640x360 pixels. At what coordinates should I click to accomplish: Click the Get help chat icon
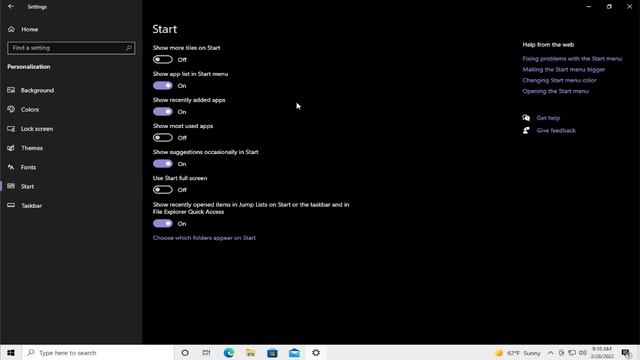tap(527, 118)
